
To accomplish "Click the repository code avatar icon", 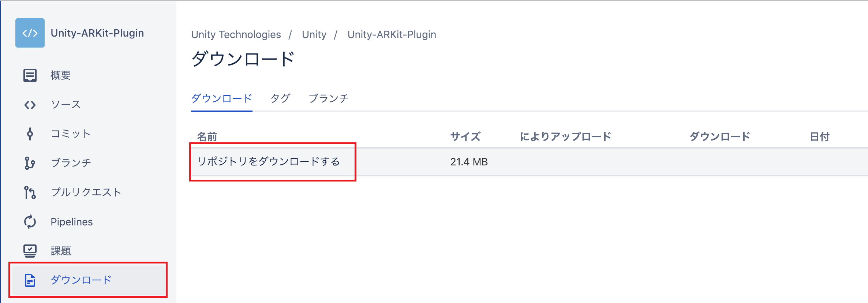I will 30,33.
